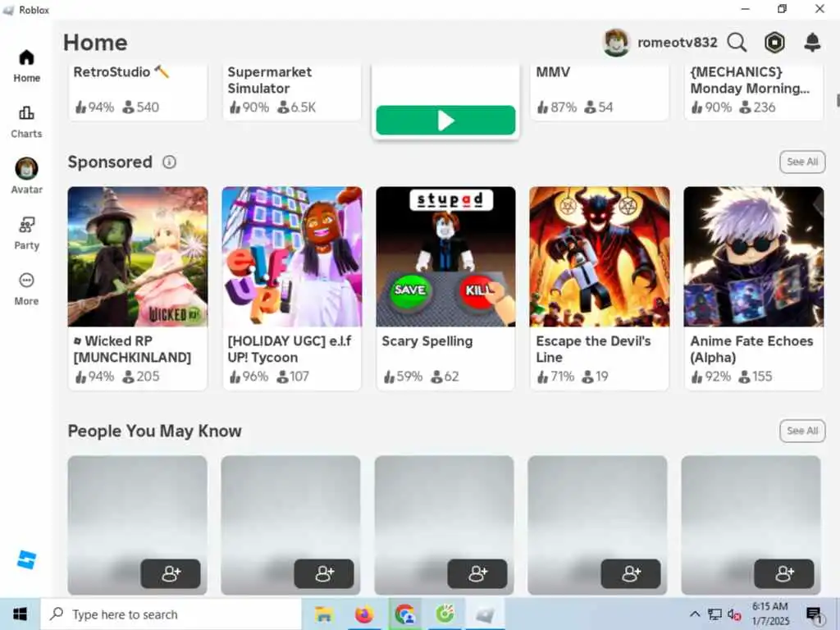Image resolution: width=840 pixels, height=630 pixels.
Task: Click the blue Roblox Studio icon in the sidebar
Action: 26,559
